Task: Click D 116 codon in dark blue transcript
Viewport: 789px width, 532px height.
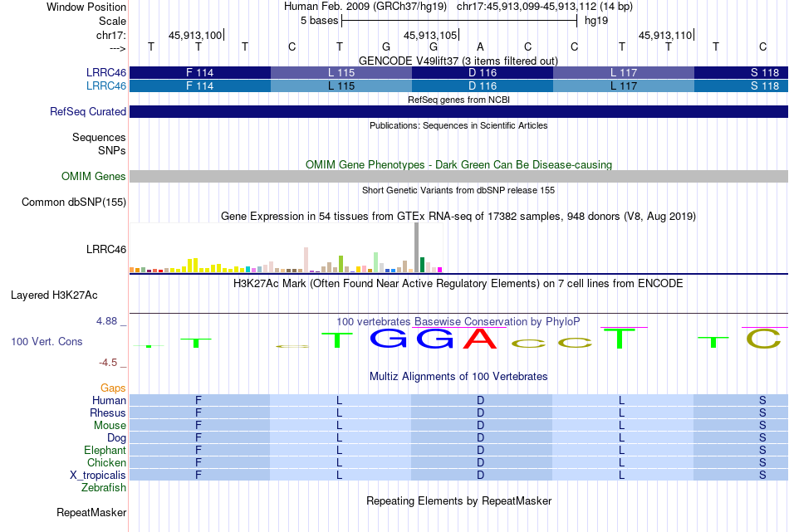Action: click(483, 72)
